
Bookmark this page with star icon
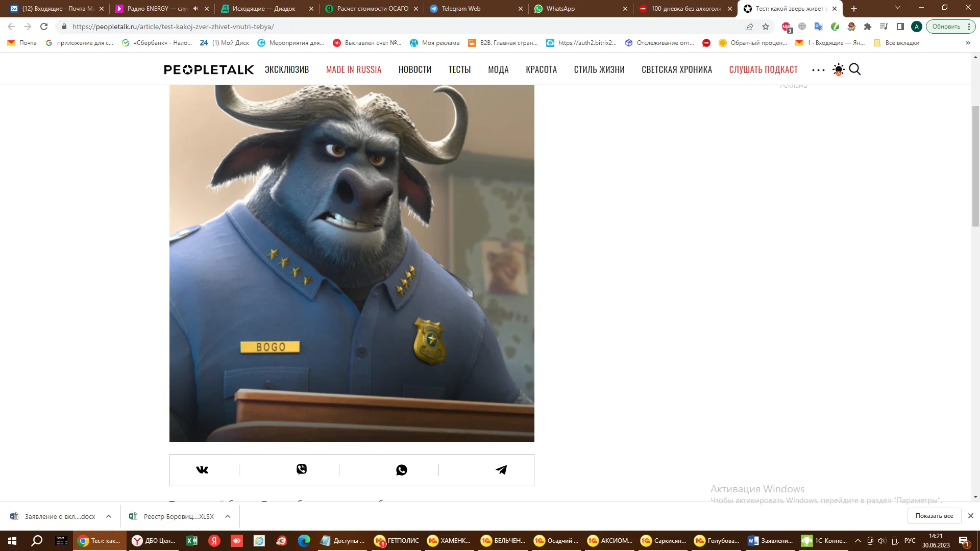tap(766, 27)
